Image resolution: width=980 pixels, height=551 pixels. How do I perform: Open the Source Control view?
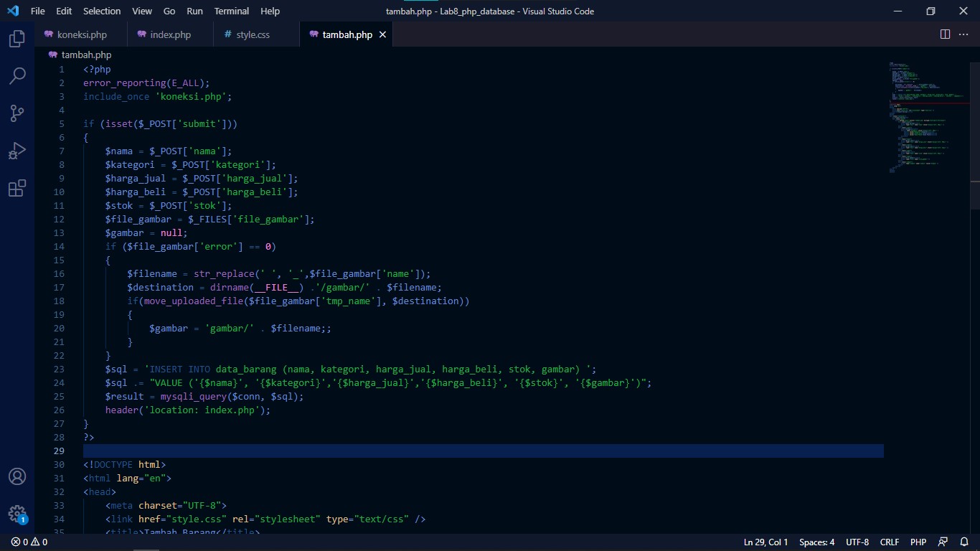17,113
